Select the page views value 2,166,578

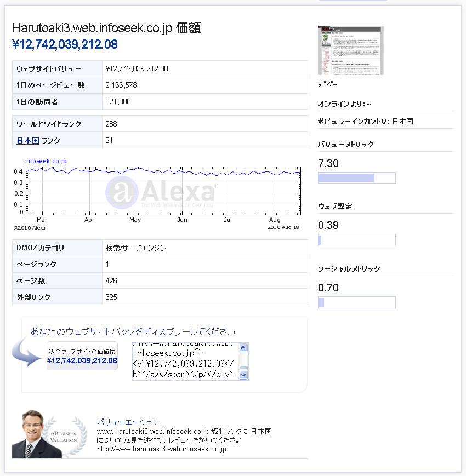121,85
